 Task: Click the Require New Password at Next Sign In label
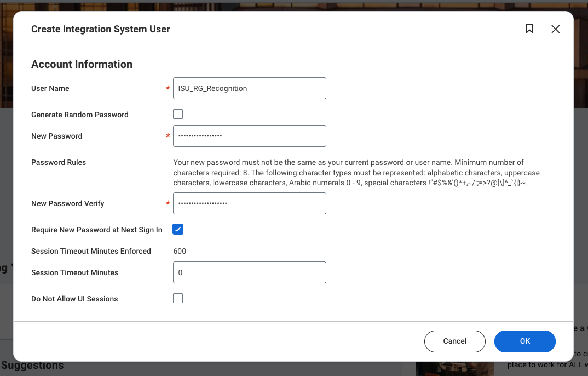tap(97, 230)
